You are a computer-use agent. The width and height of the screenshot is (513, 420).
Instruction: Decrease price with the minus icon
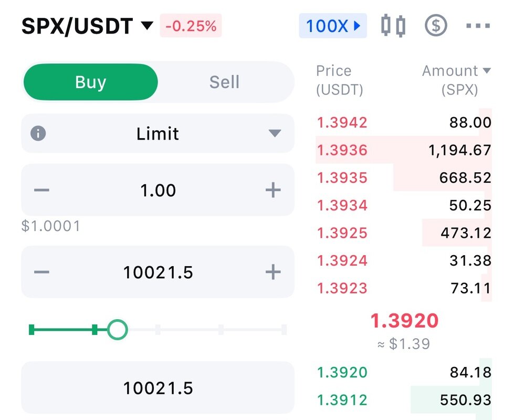coord(41,190)
